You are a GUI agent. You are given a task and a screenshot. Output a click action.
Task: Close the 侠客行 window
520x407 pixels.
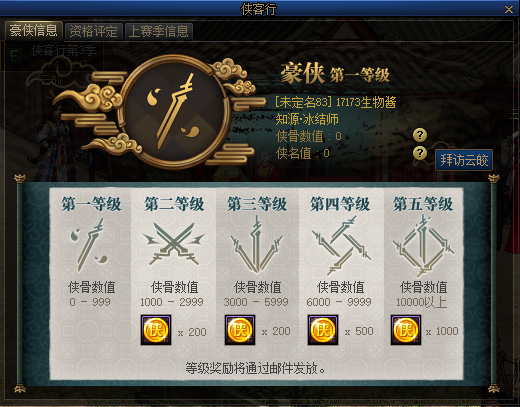pyautogui.click(x=509, y=9)
